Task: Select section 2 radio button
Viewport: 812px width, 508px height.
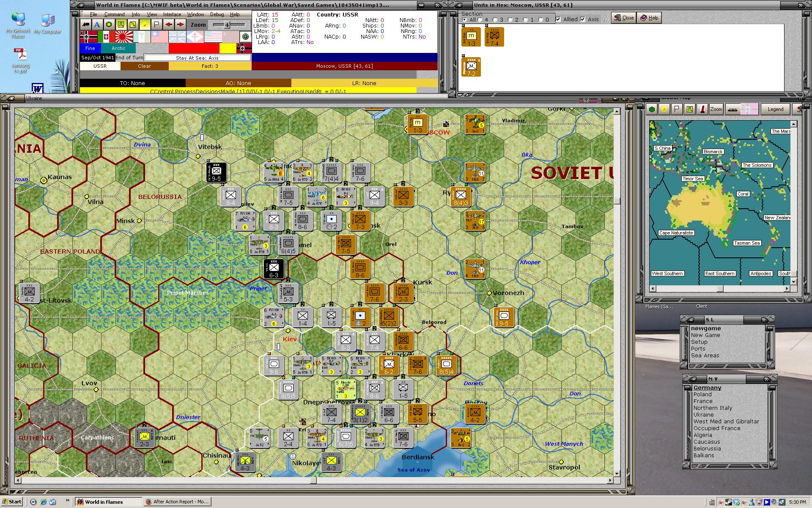Action: tap(510, 19)
